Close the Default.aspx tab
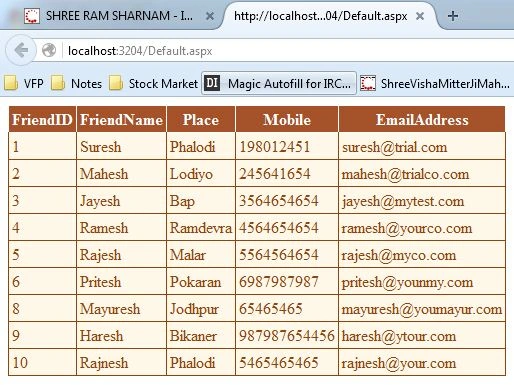 click(x=420, y=16)
